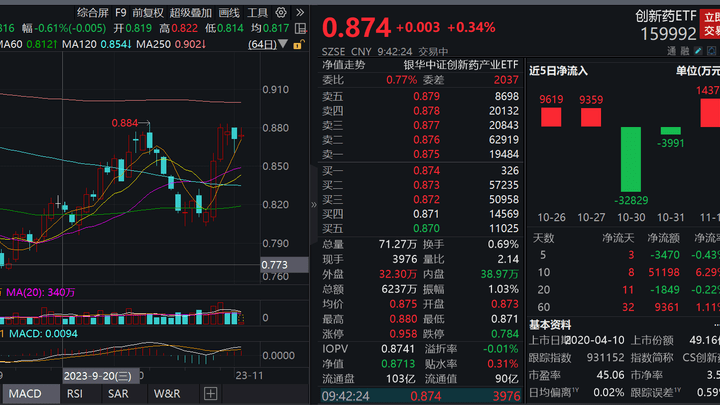Click 买一 price 0.874
This screenshot has height=405, width=720.
[426, 171]
